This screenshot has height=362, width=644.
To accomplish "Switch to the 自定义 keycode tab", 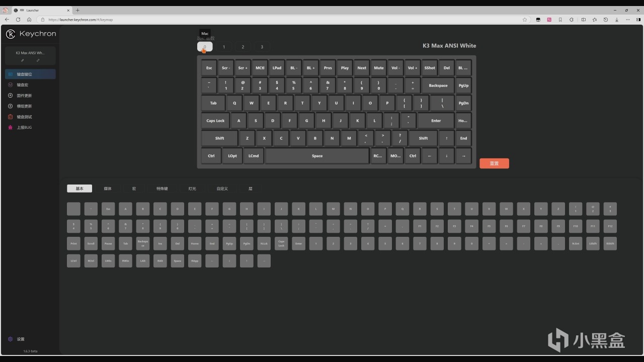I will pos(222,189).
